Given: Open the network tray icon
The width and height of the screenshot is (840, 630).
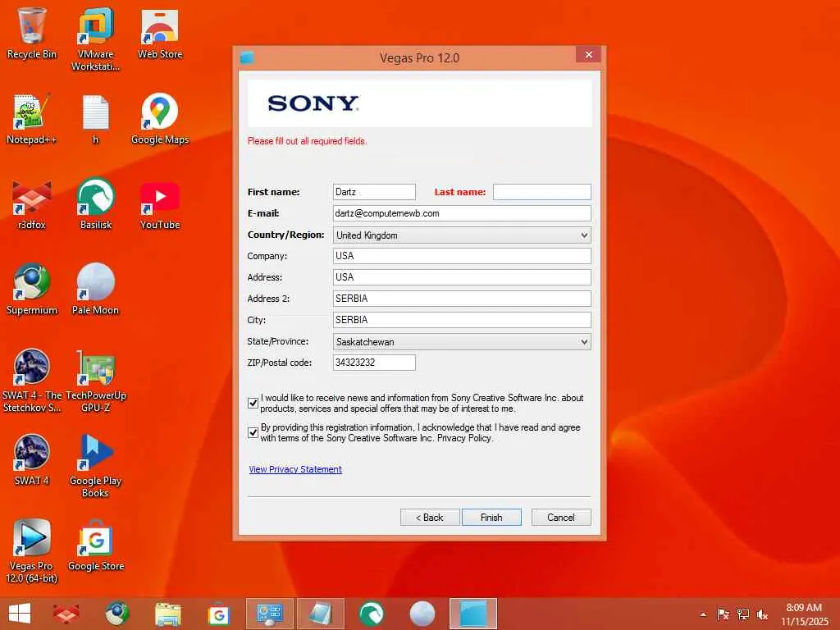Looking at the screenshot, I should 742,614.
